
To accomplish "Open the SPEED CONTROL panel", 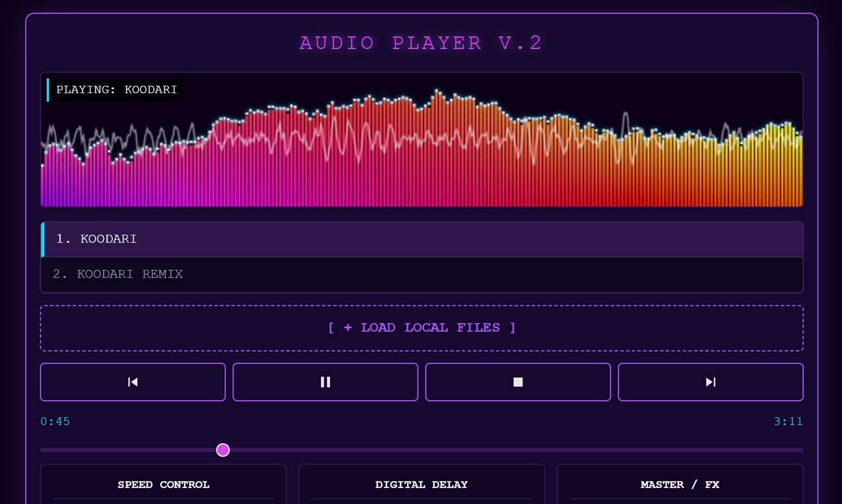I will (163, 485).
